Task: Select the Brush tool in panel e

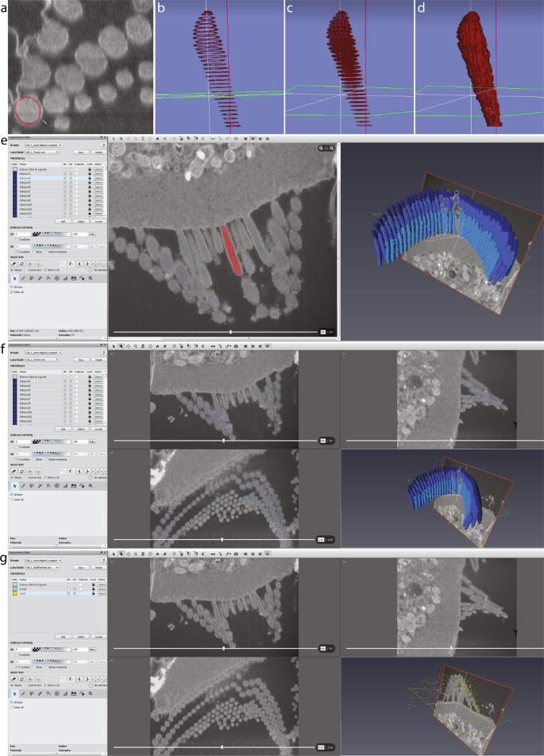Action: coord(23,277)
